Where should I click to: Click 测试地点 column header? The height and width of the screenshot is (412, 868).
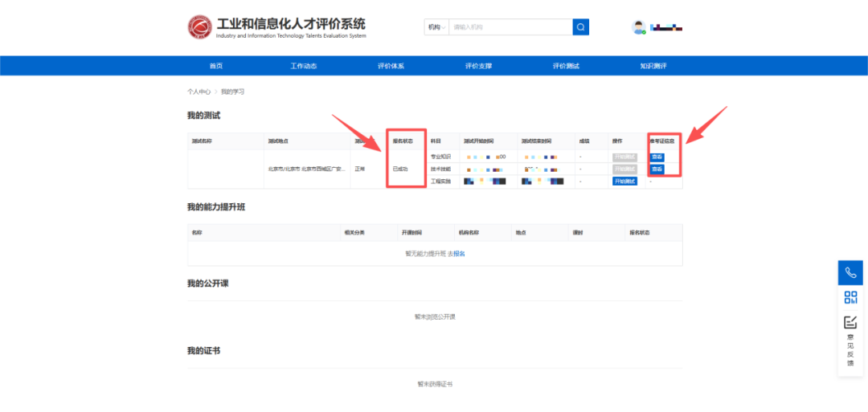pyautogui.click(x=278, y=141)
